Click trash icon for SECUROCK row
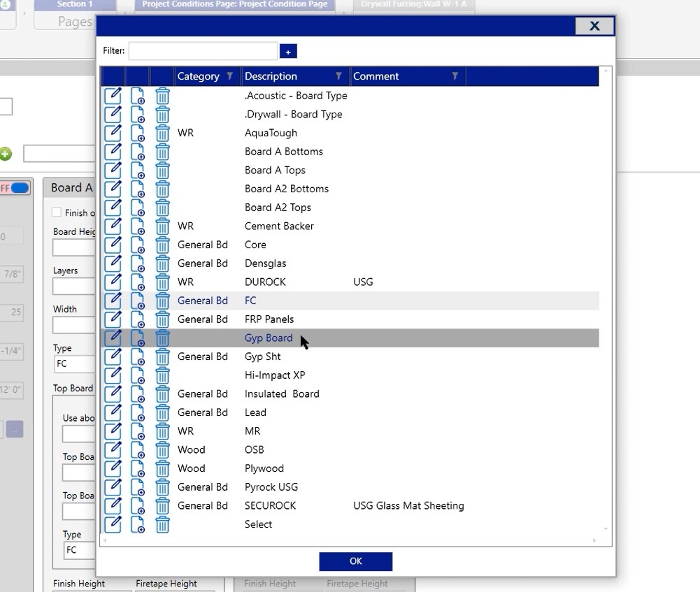 click(x=162, y=506)
